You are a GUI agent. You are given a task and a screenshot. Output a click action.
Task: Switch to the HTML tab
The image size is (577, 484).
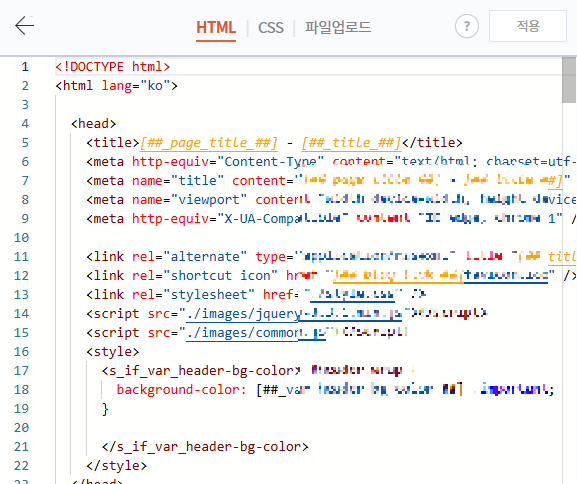(216, 28)
